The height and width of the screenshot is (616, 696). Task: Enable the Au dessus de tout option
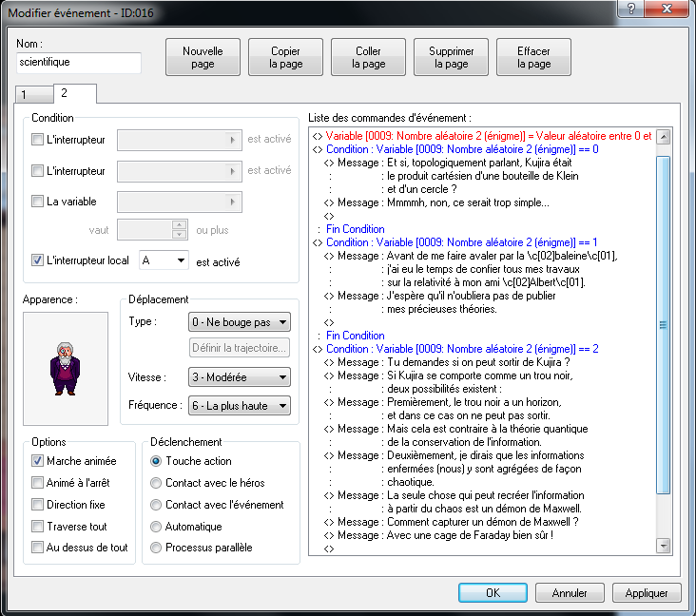pyautogui.click(x=37, y=548)
